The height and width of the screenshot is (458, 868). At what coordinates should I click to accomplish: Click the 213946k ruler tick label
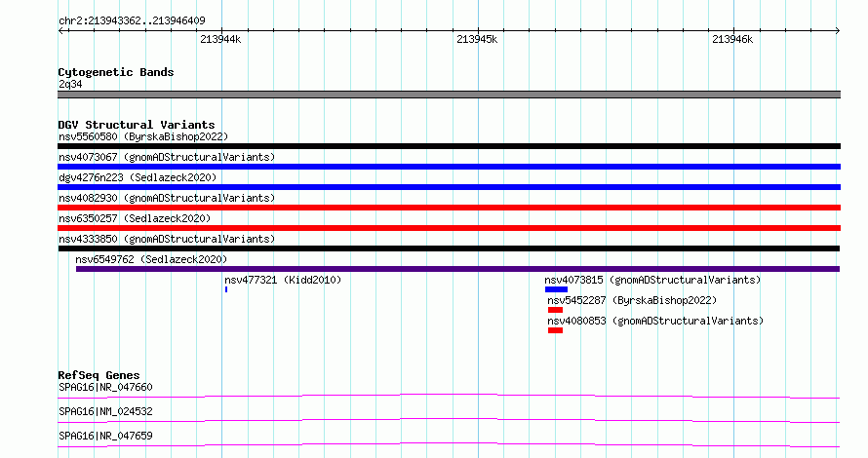point(732,39)
